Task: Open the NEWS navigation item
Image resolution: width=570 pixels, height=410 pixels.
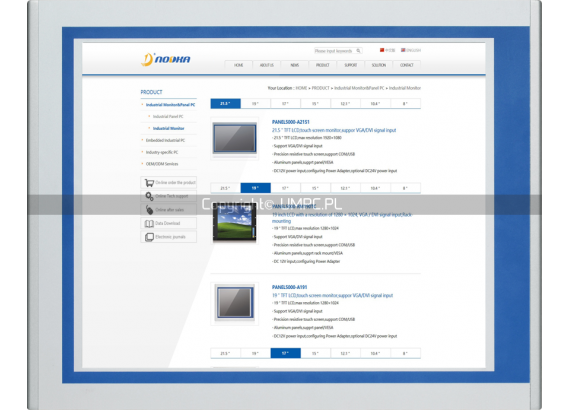Action: click(294, 65)
